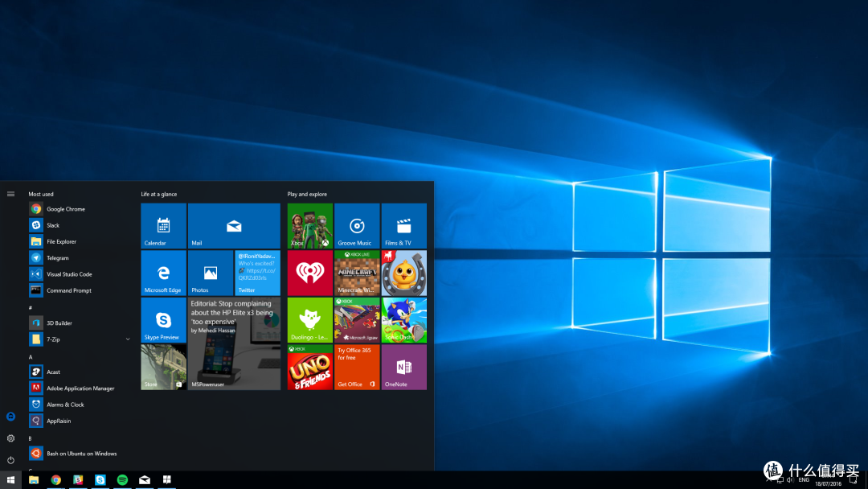Switch to Spotify on the taskbar
The width and height of the screenshot is (868, 489).
tap(122, 479)
